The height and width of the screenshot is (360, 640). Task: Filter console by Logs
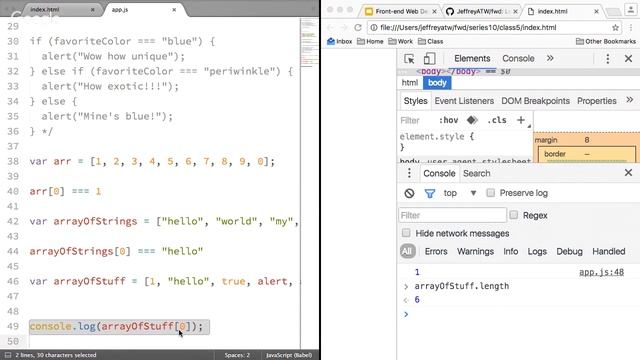(x=537, y=251)
